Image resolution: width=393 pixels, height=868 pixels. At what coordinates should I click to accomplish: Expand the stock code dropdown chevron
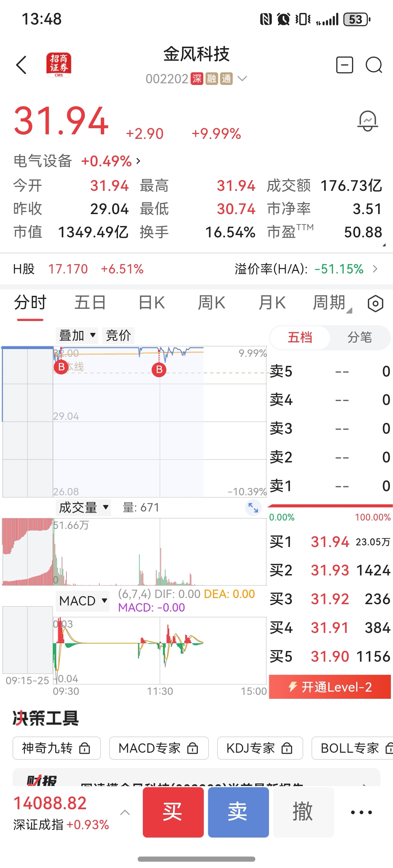(242, 79)
